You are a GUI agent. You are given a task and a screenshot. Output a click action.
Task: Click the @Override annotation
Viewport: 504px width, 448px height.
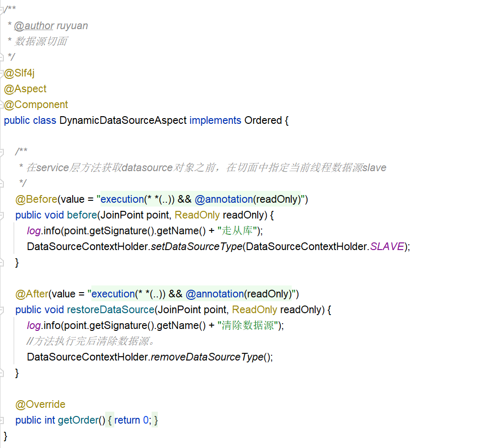pyautogui.click(x=40, y=404)
